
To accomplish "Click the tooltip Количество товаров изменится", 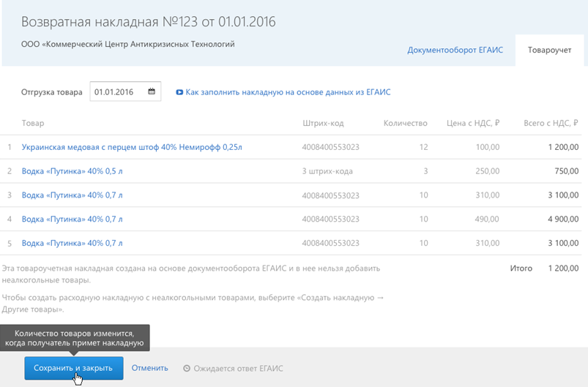I will pos(75,338).
